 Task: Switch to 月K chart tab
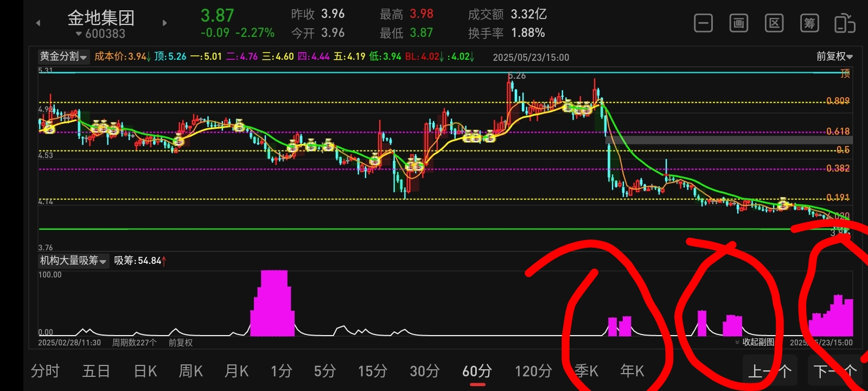pos(237,371)
